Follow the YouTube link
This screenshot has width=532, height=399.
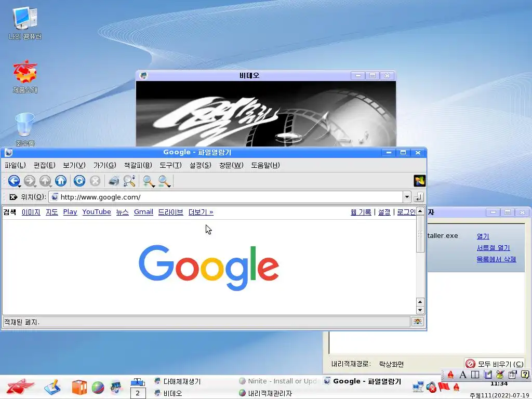click(97, 212)
